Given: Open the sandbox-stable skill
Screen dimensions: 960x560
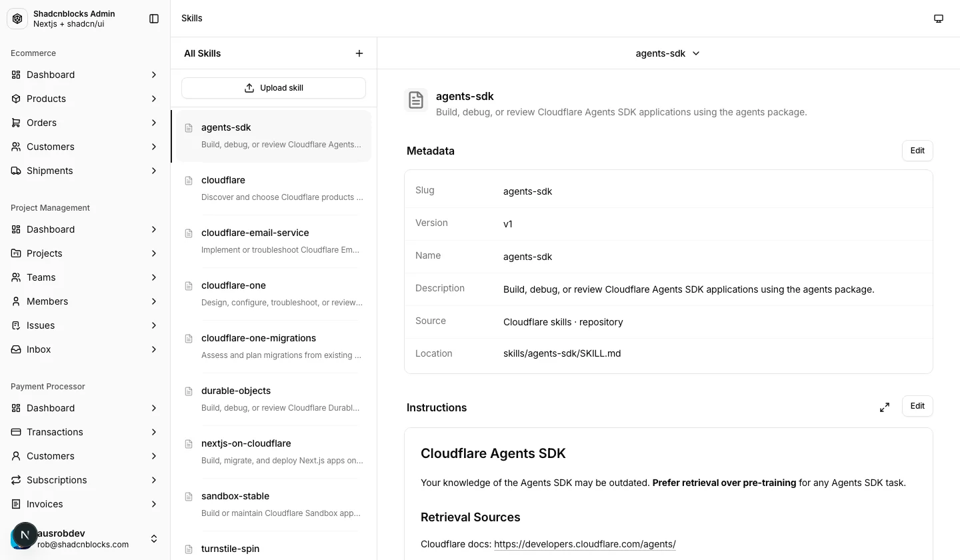Looking at the screenshot, I should (x=273, y=505).
